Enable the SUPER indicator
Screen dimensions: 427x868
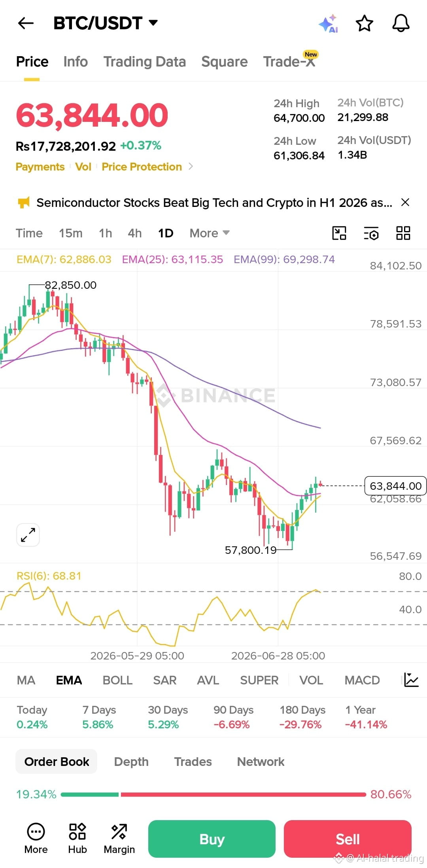(259, 680)
